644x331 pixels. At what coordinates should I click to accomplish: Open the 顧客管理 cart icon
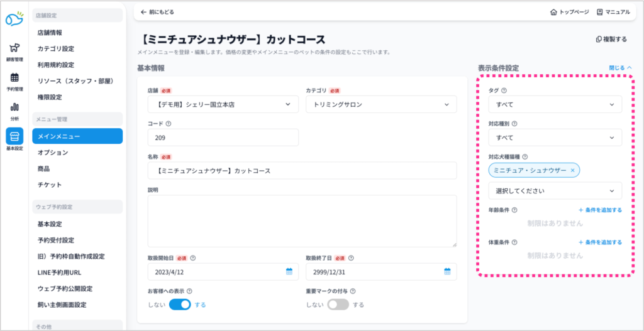tap(14, 50)
